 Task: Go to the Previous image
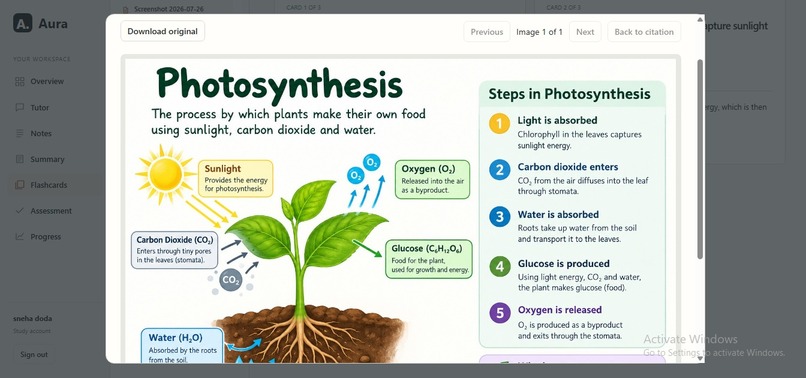[x=487, y=32]
